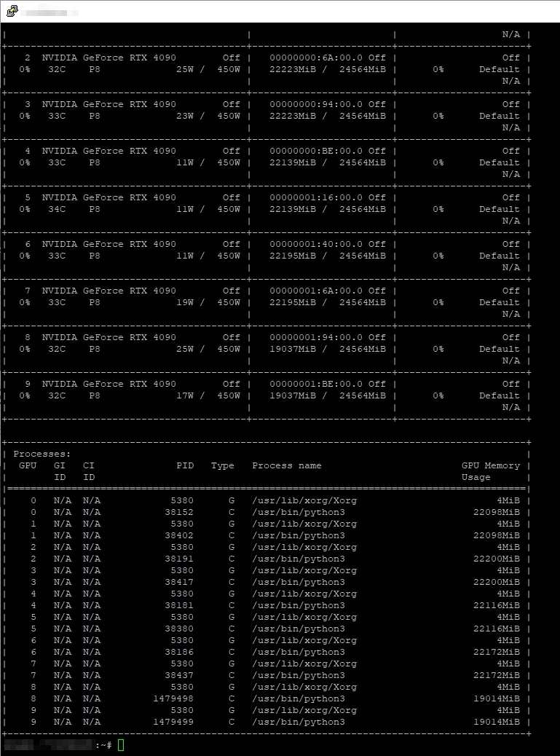The image size is (560, 756).
Task: Click the bus ID 00000001:BE:00.0
Action: (316, 385)
